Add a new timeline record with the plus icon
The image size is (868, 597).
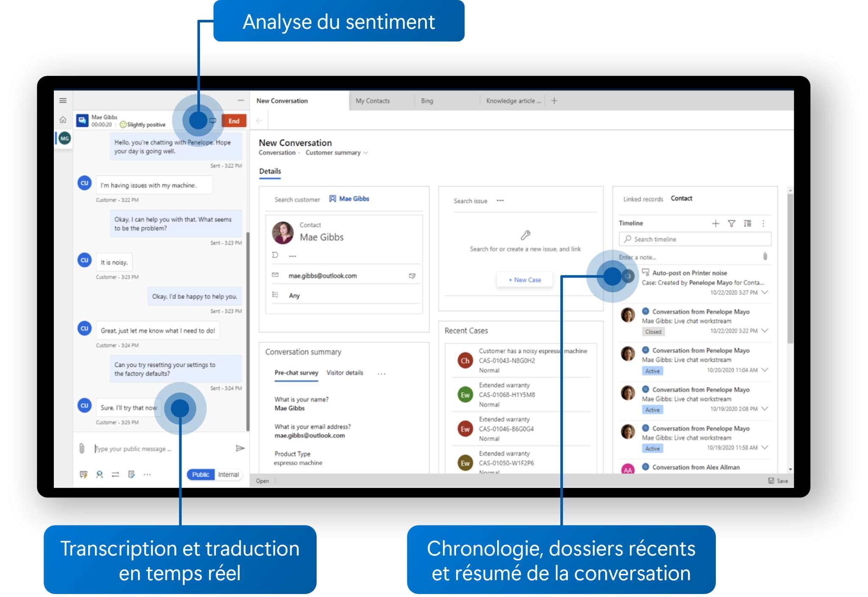715,224
